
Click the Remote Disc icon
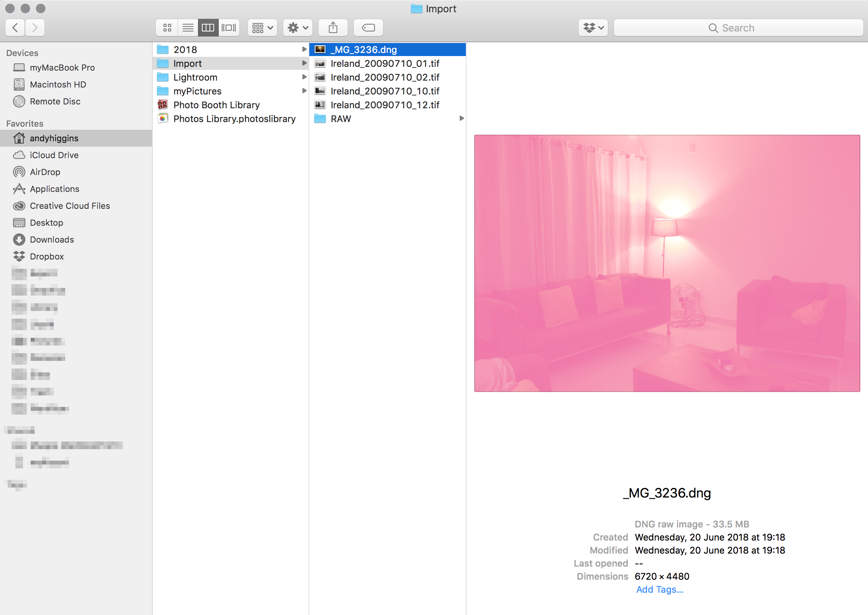coord(19,101)
